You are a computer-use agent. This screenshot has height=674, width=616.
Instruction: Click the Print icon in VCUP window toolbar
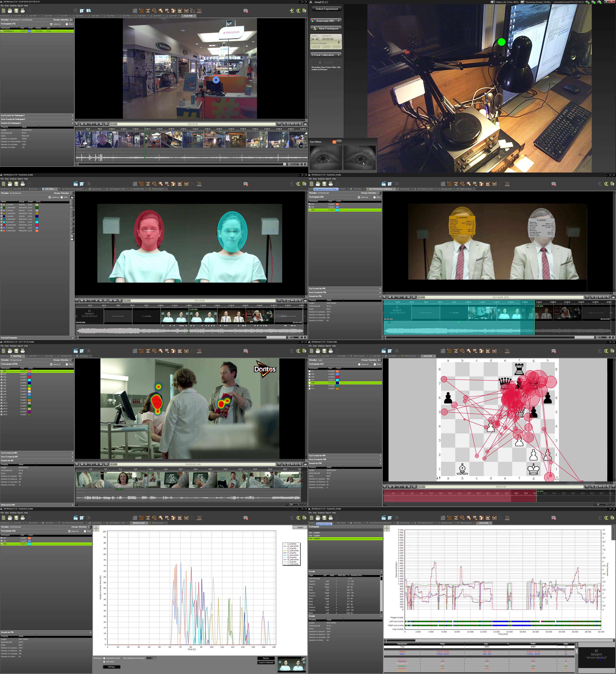click(x=23, y=11)
